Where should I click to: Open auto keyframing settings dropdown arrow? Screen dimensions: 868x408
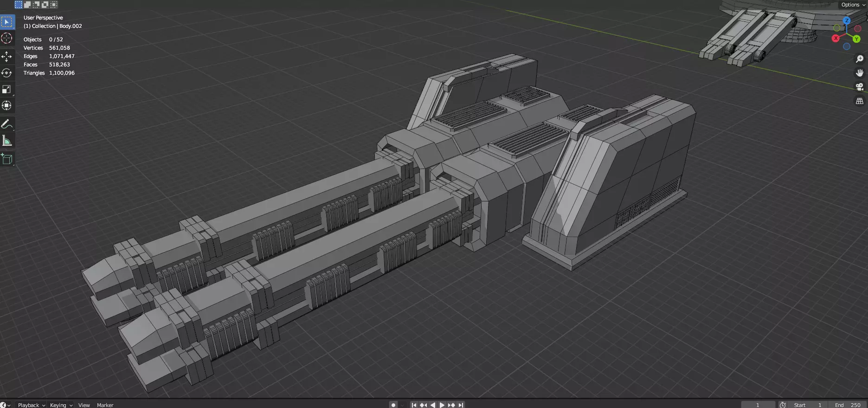pyautogui.click(x=402, y=405)
